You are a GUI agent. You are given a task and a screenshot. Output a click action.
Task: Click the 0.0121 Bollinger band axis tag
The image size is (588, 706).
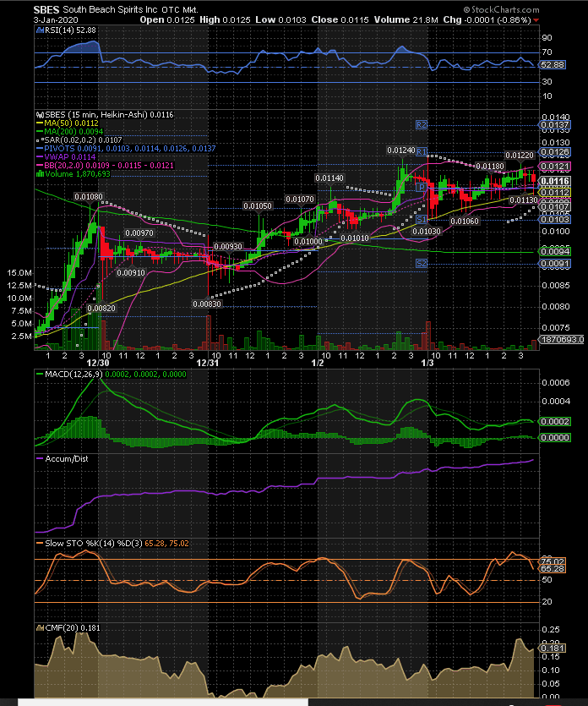click(x=555, y=167)
